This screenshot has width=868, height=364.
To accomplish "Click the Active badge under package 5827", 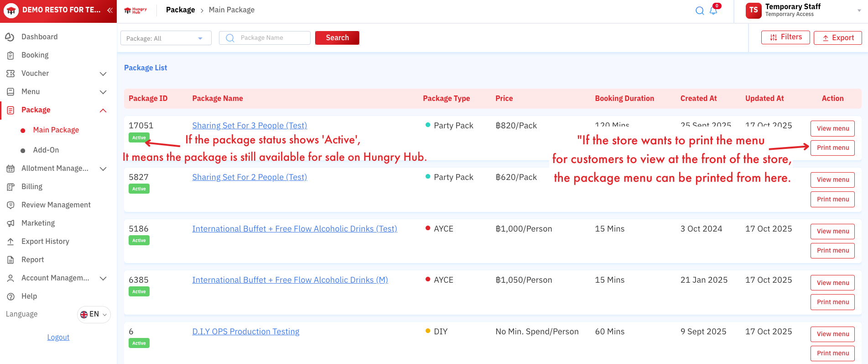I will tap(139, 189).
